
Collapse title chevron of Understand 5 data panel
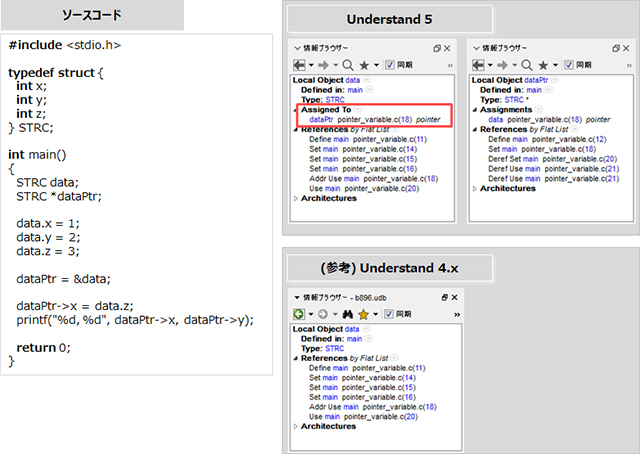297,48
